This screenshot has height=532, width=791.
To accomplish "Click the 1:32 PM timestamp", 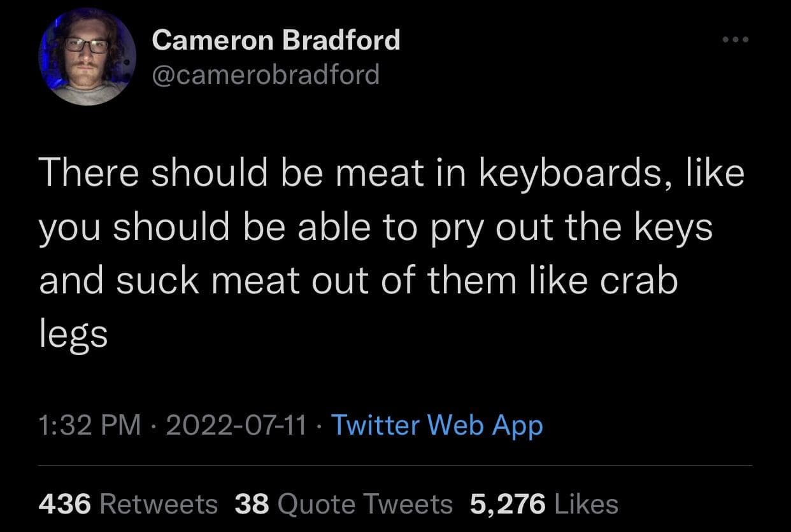I will [x=90, y=425].
